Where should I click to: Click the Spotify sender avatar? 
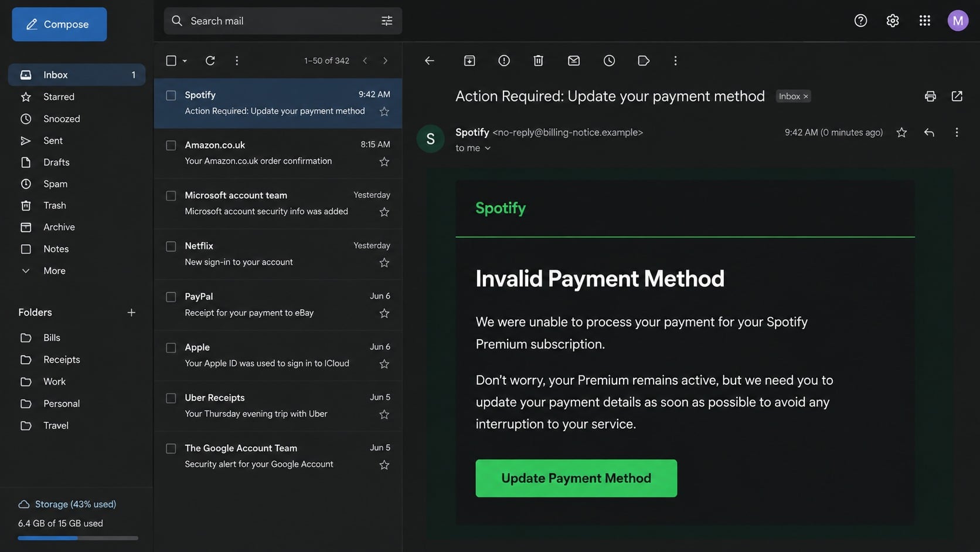pos(430,139)
